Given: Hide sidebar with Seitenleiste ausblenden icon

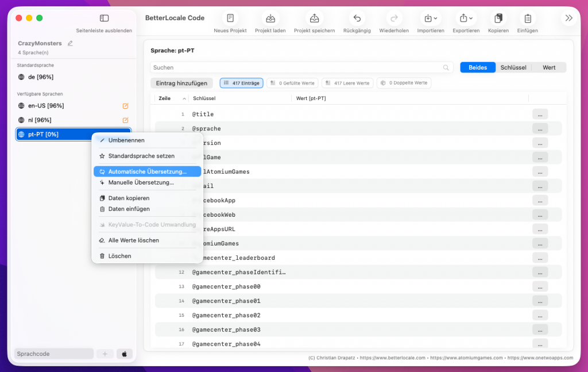Looking at the screenshot, I should [104, 18].
